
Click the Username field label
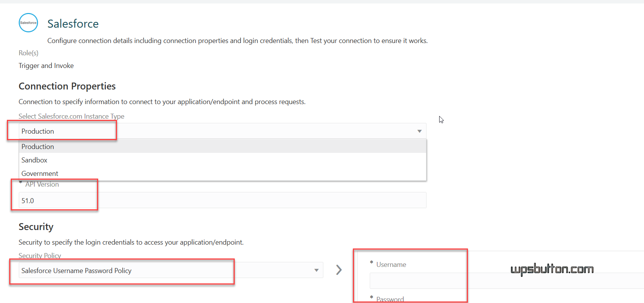pyautogui.click(x=391, y=264)
